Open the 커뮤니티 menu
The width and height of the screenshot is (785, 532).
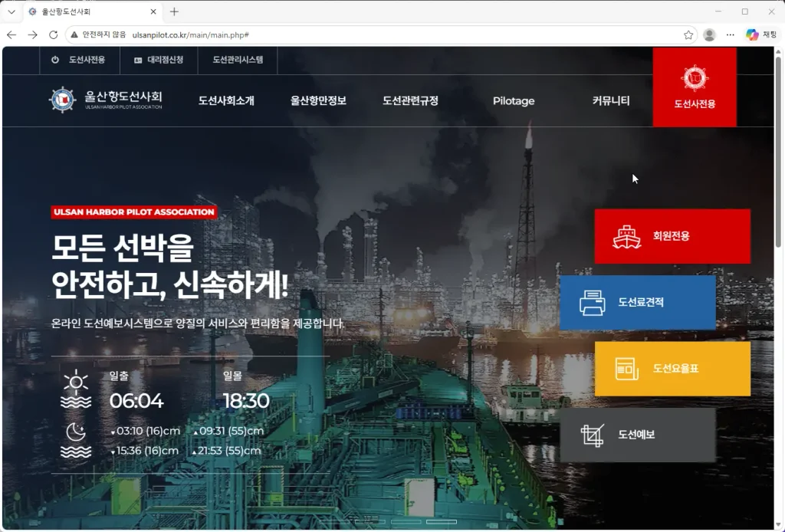tap(611, 100)
